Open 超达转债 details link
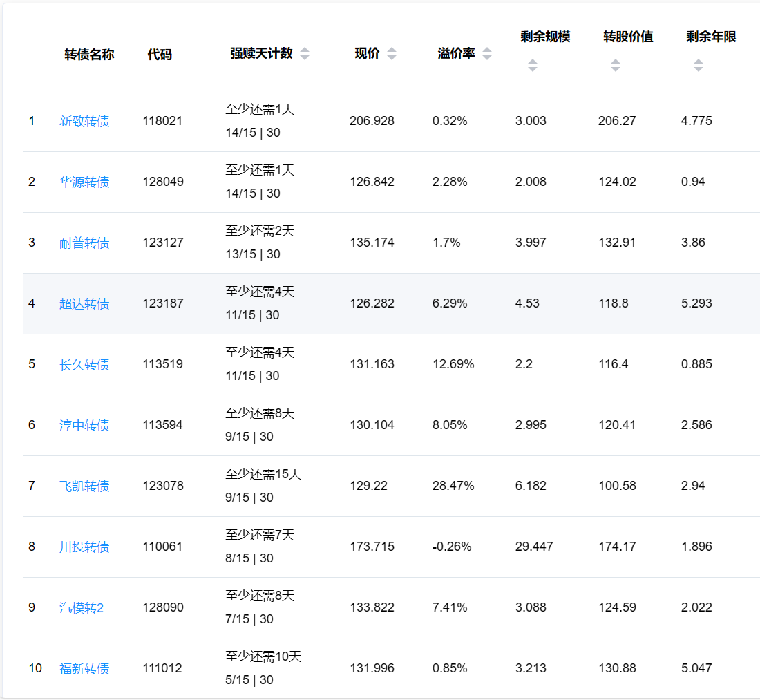Image resolution: width=760 pixels, height=700 pixels. 84,304
